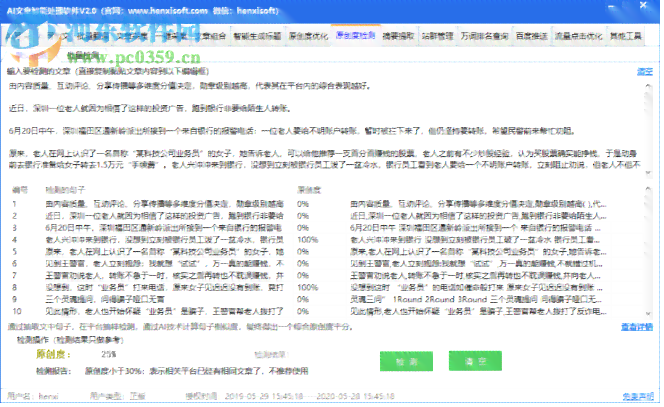This screenshot has width=664, height=407.
Task: Click the 检测的句子 column header
Action: coord(66,190)
